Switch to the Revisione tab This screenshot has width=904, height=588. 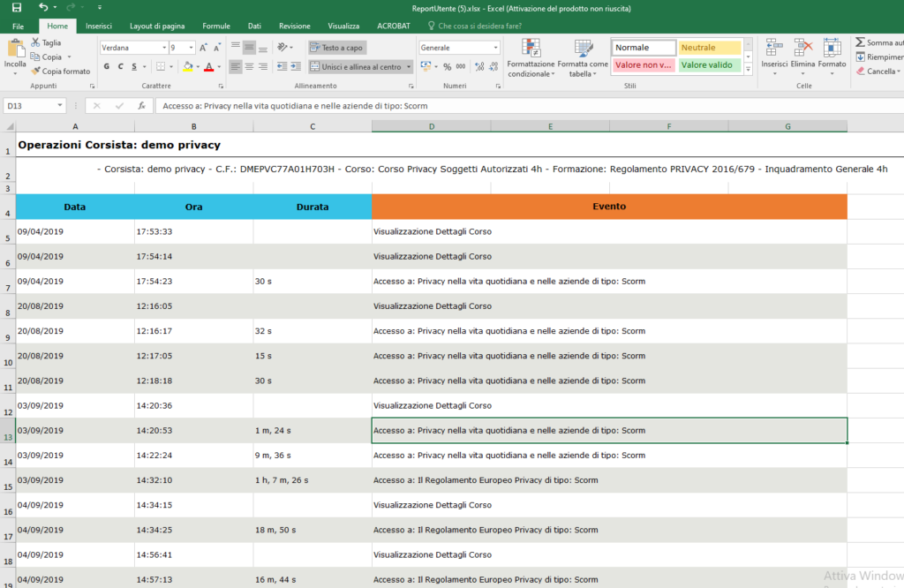coord(295,26)
